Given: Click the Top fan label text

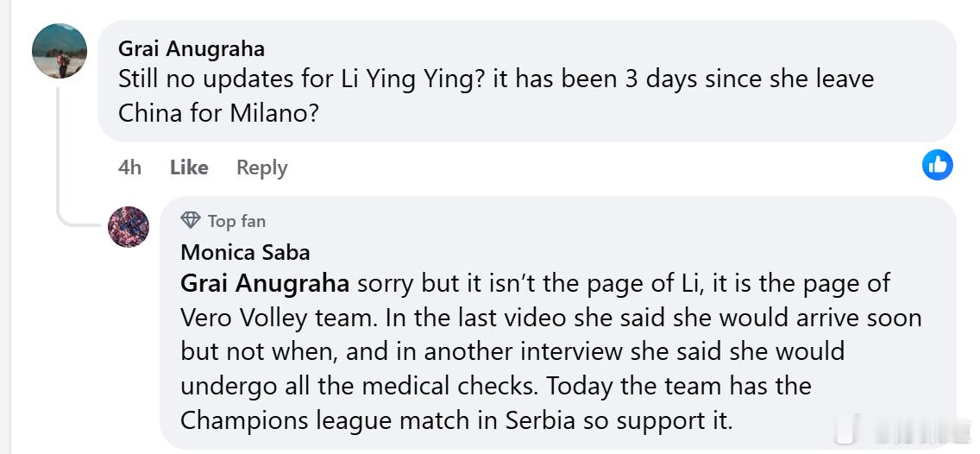Looking at the screenshot, I should click(x=236, y=221).
